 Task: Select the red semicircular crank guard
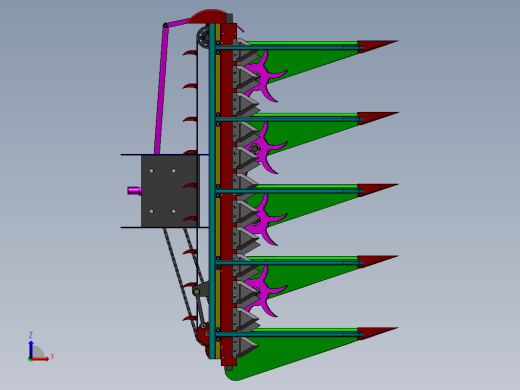(207, 17)
